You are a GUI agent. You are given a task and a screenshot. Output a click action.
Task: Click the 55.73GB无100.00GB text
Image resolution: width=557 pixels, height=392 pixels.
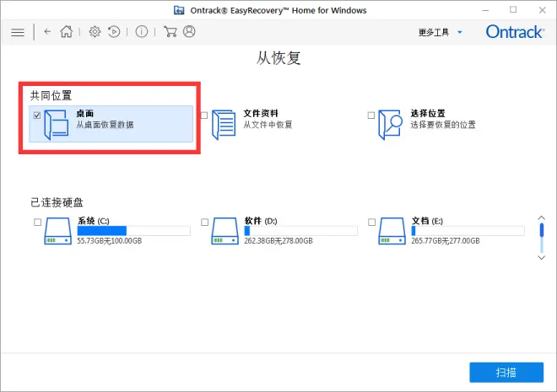[110, 241]
